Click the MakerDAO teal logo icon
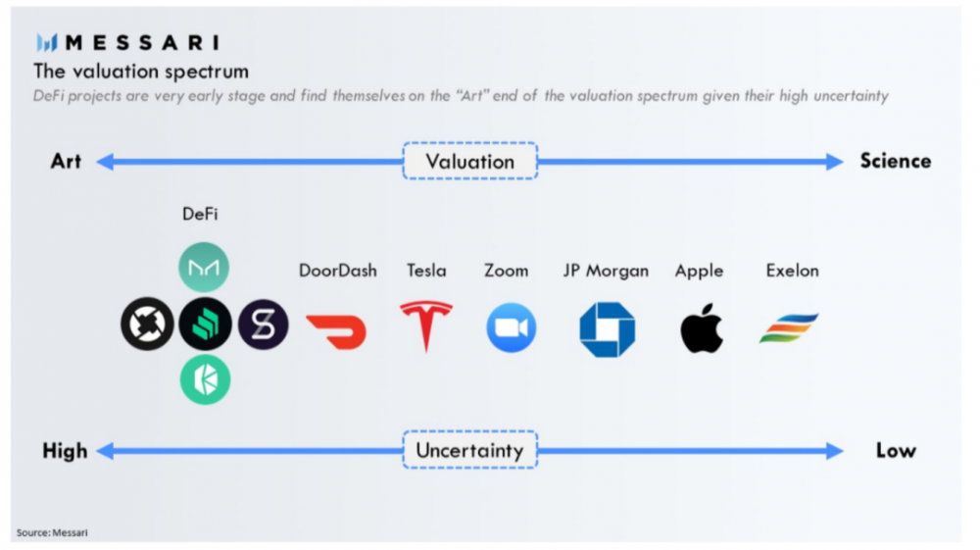 click(204, 268)
